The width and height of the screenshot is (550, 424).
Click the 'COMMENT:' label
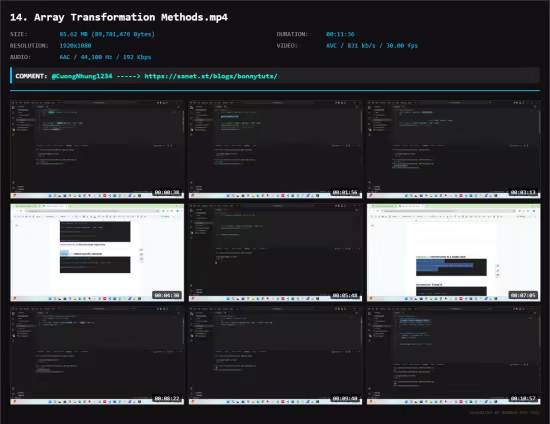click(x=31, y=76)
